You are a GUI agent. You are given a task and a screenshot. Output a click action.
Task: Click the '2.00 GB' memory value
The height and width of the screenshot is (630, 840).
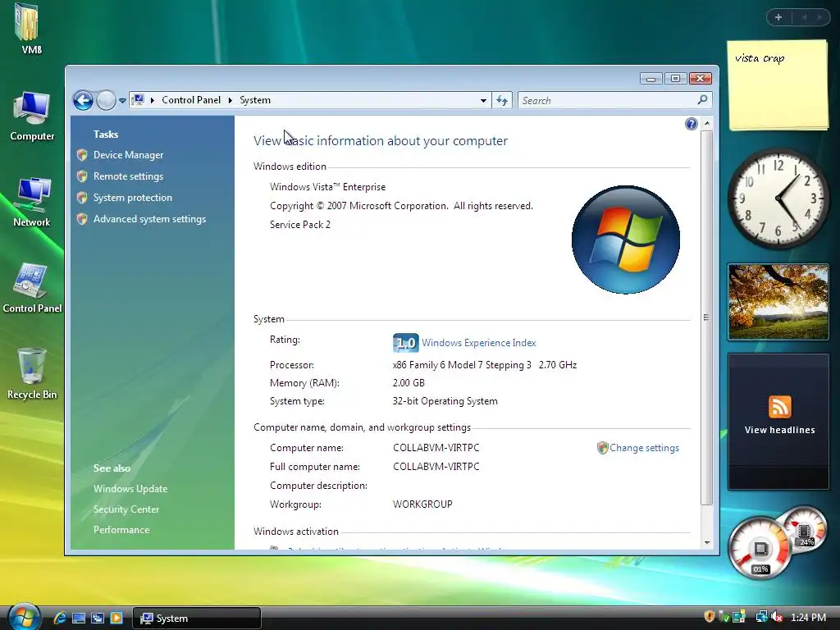(x=409, y=383)
